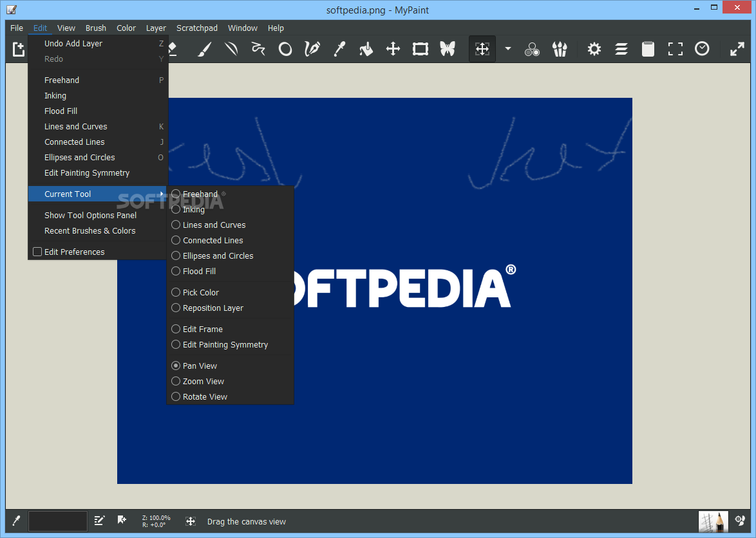Select Rotate View radio option

pos(176,396)
